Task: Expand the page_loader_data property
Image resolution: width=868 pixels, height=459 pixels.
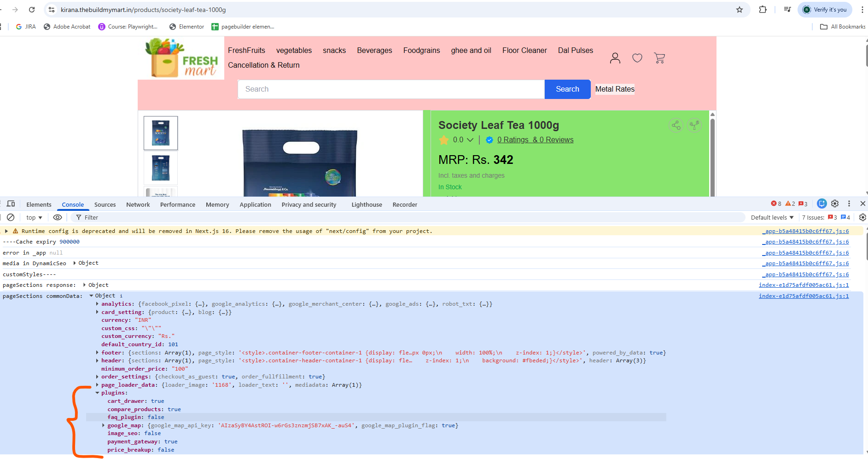Action: [x=97, y=385]
